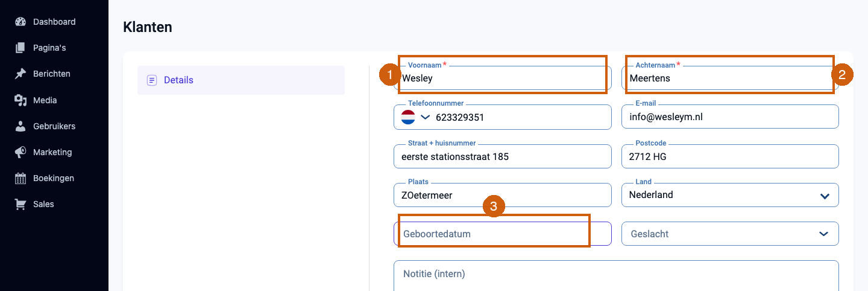Click the Berichten pin icon

pyautogui.click(x=20, y=74)
